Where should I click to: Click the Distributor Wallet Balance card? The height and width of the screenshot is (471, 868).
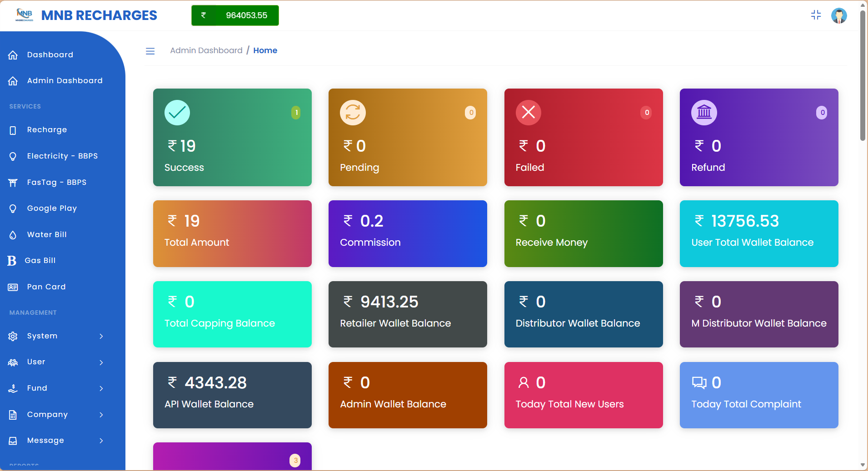[x=584, y=314]
